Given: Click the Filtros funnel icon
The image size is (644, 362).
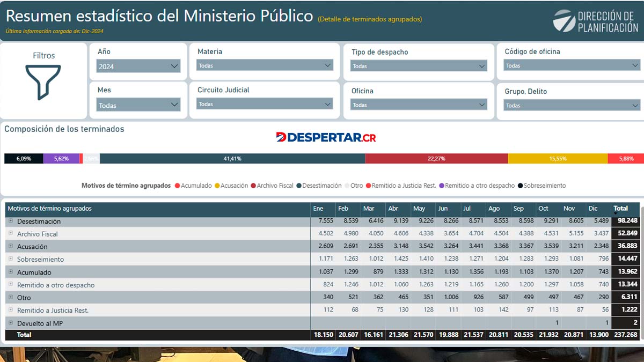Looking at the screenshot, I should point(43,82).
